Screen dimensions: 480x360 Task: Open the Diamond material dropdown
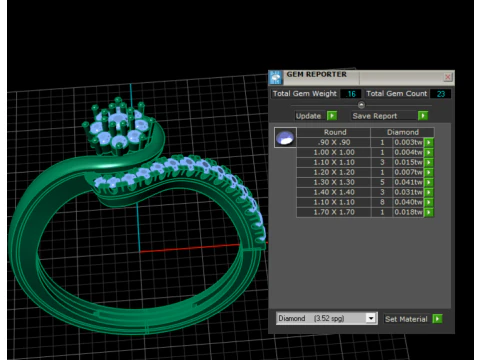pos(371,318)
